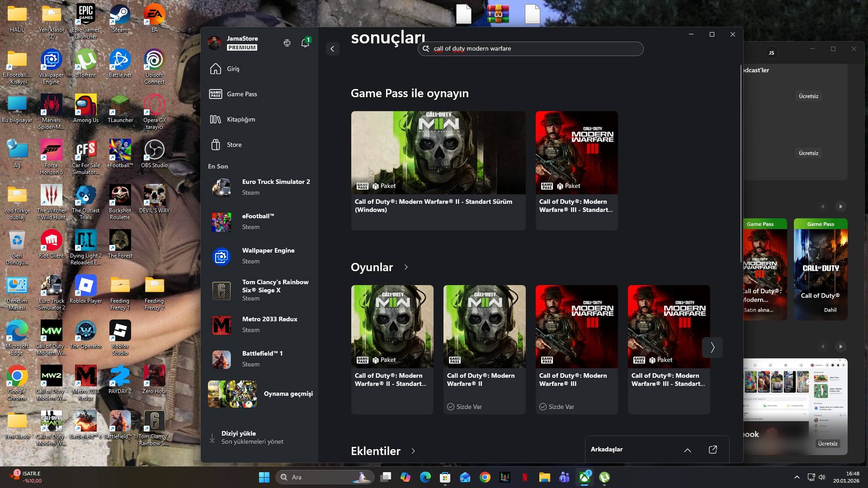Click Call of Duty Dahil card in background window
The width and height of the screenshot is (868, 488).
coord(821,269)
